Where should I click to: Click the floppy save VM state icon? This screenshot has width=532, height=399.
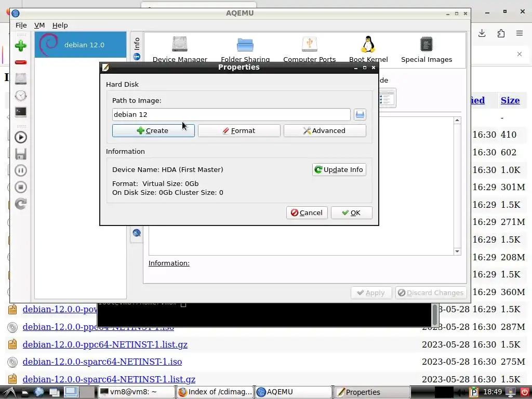tap(21, 154)
